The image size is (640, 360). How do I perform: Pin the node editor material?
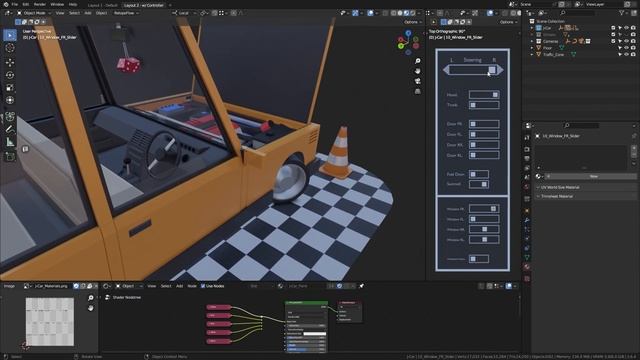361,286
